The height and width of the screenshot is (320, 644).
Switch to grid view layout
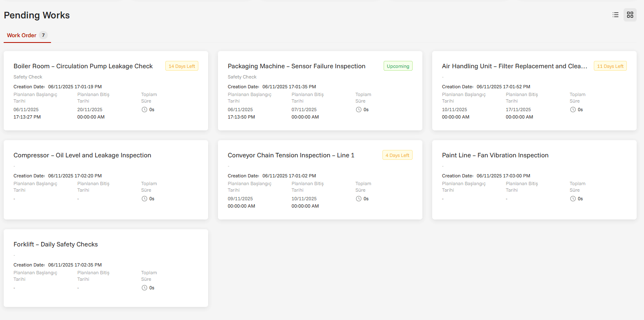pos(630,15)
